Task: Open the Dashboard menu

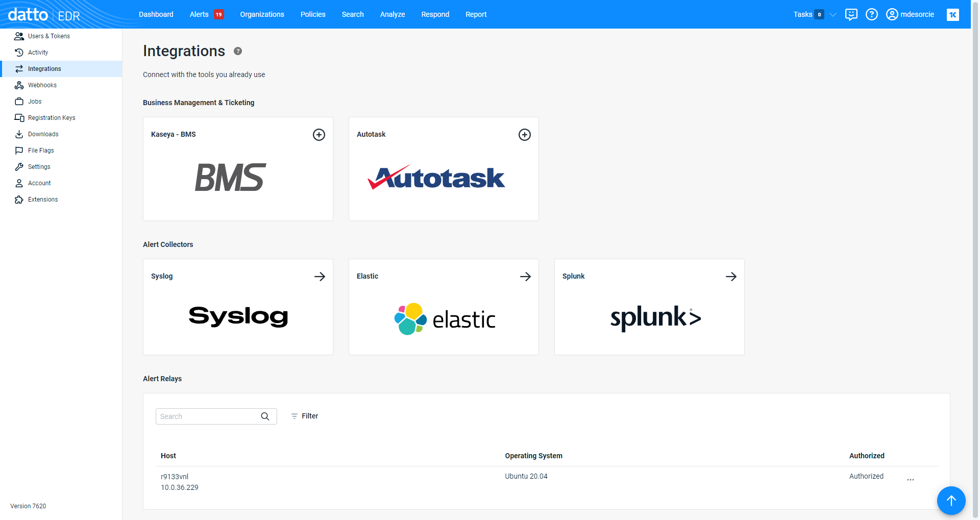Action: coord(156,14)
